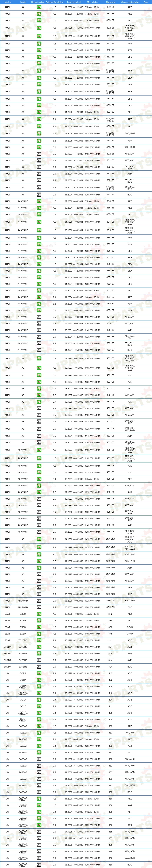Click petrol icon in VW Passat AWT, AWL row

point(39,733)
